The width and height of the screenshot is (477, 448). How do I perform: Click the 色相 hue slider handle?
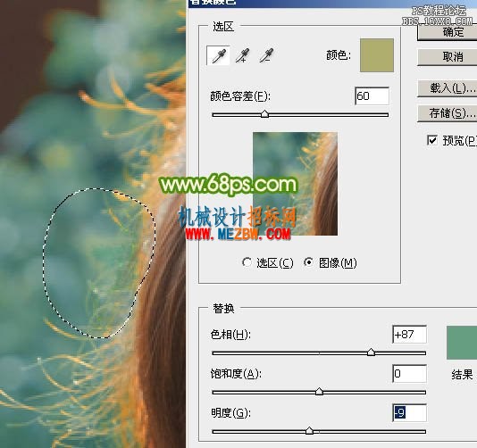tap(371, 353)
